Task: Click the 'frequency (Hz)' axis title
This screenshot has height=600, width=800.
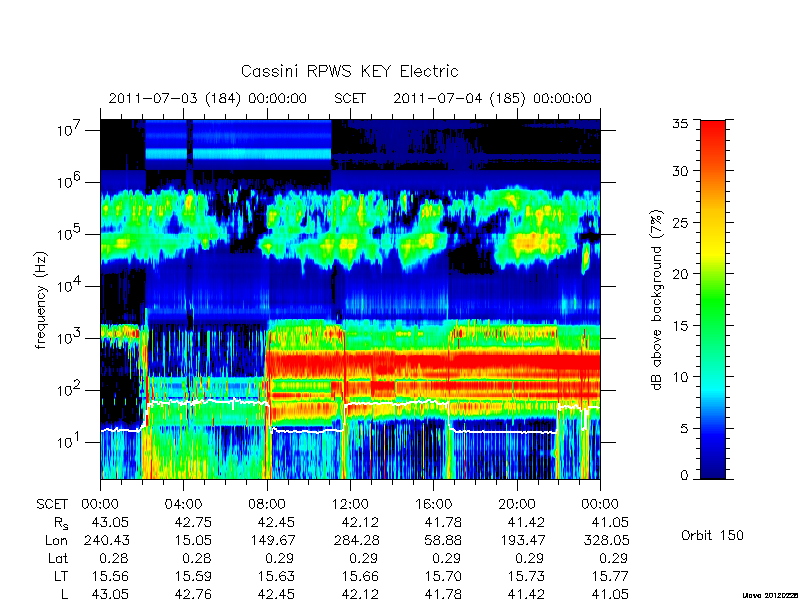Action: coord(41,301)
